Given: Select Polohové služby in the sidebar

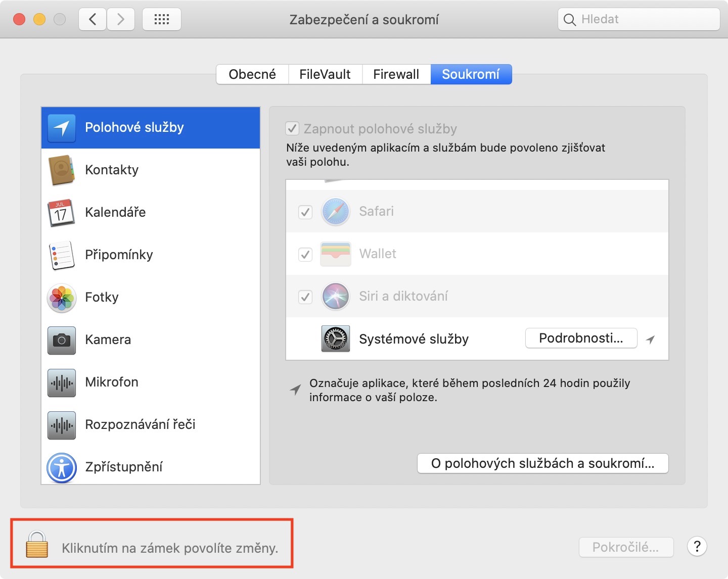Looking at the screenshot, I should (x=150, y=128).
